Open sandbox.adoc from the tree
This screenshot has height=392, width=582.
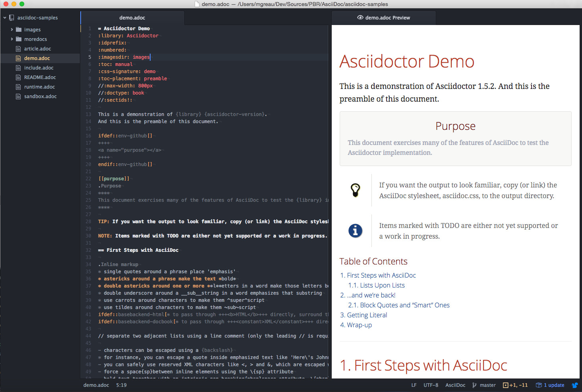(x=40, y=96)
